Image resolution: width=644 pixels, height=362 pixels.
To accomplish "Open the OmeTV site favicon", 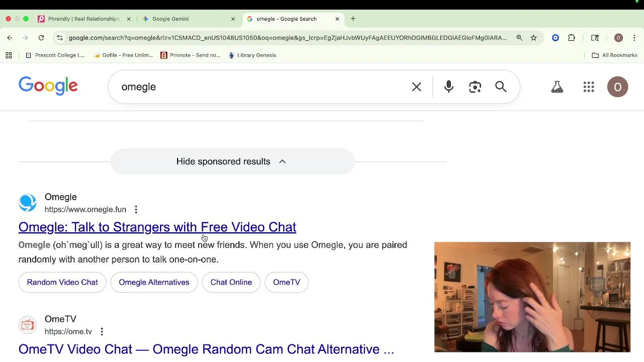I will click(28, 325).
